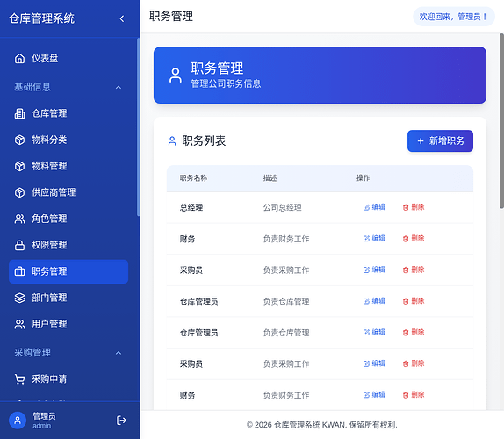Edit the 总经理 row
Viewport: 504px width, 439px height.
[374, 207]
